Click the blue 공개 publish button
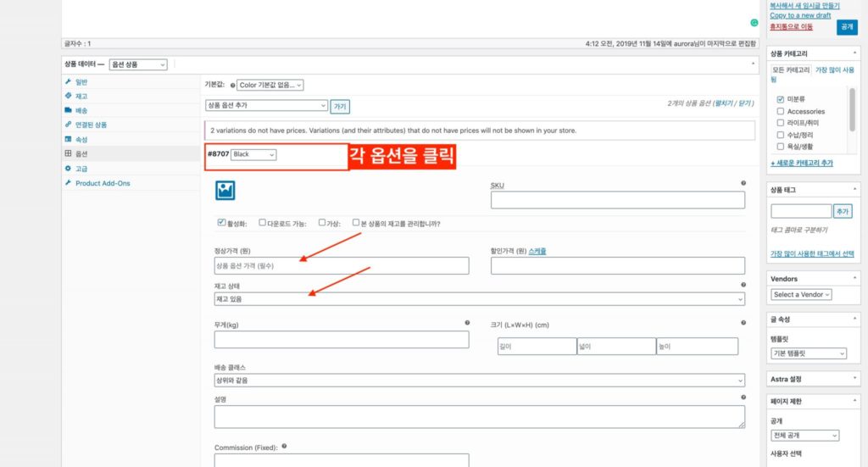The height and width of the screenshot is (467, 868). click(846, 27)
